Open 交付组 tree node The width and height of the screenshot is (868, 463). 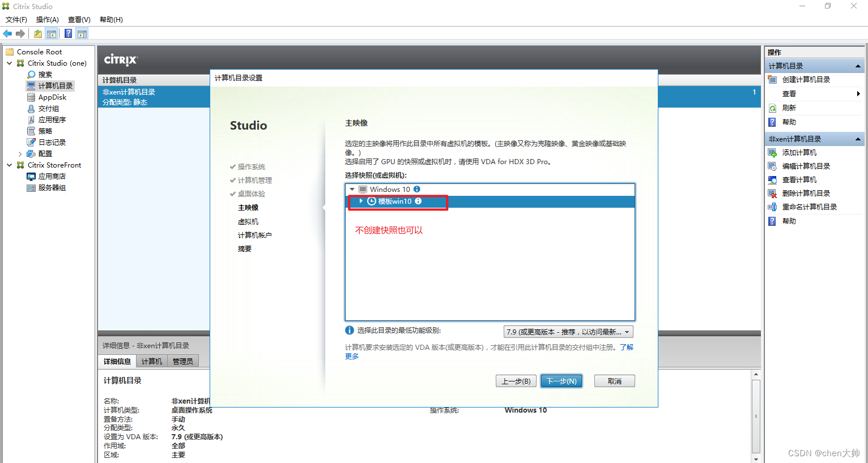48,108
